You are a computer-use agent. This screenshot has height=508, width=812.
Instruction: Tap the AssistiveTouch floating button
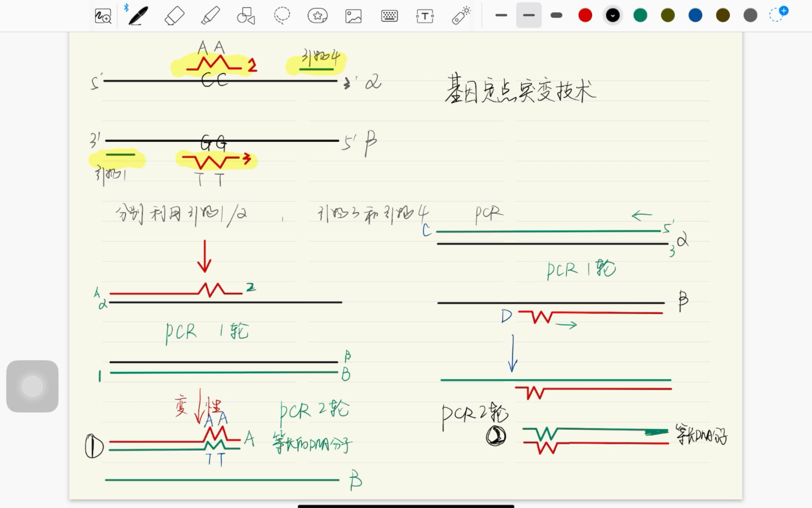tap(32, 386)
